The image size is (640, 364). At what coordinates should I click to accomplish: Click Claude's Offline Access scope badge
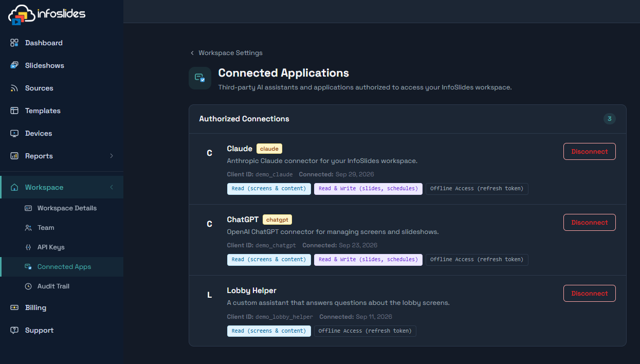pos(477,189)
